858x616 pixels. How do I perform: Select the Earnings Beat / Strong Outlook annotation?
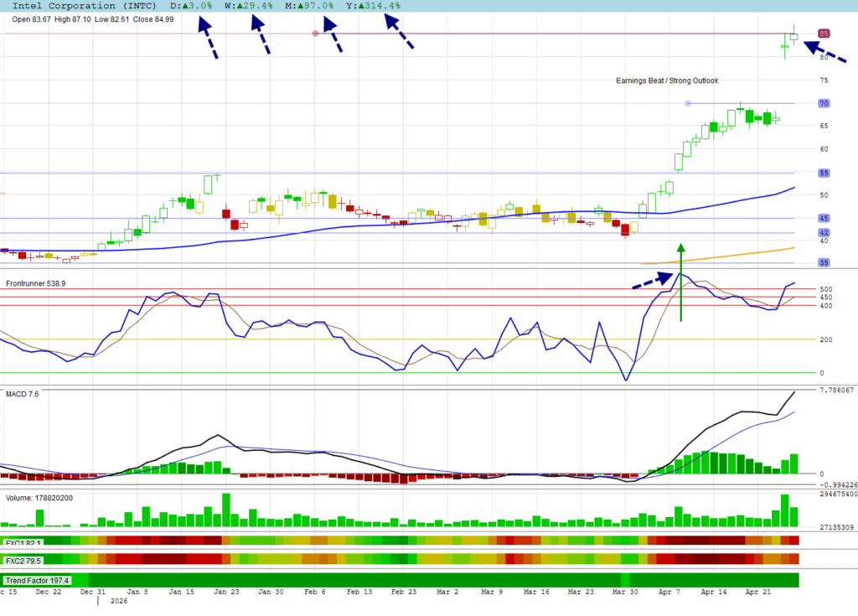click(x=667, y=80)
